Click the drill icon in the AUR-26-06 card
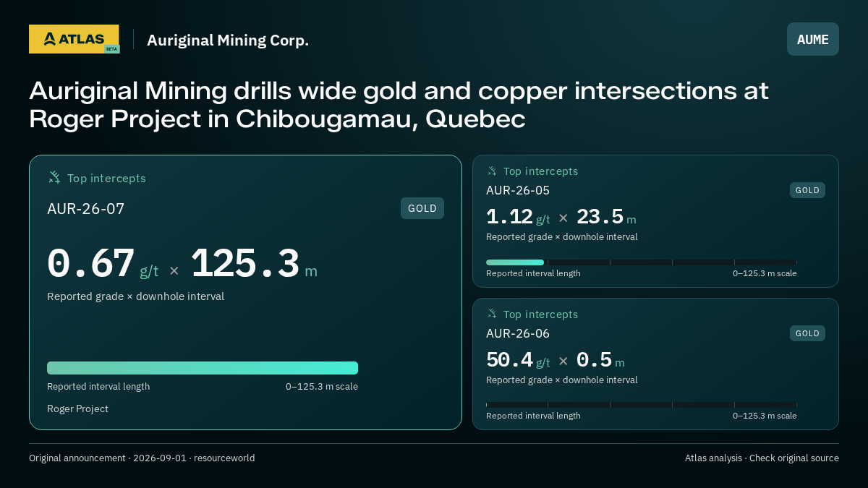This screenshot has height=488, width=868. (x=492, y=314)
